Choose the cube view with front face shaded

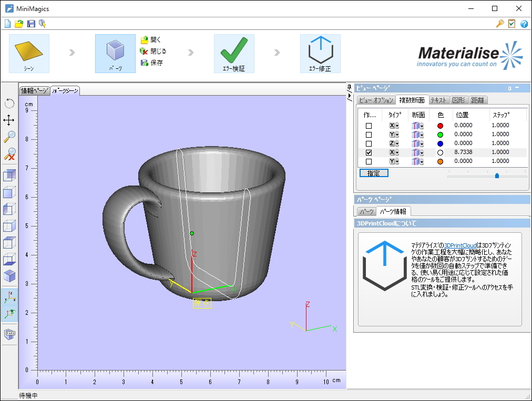pos(9,192)
